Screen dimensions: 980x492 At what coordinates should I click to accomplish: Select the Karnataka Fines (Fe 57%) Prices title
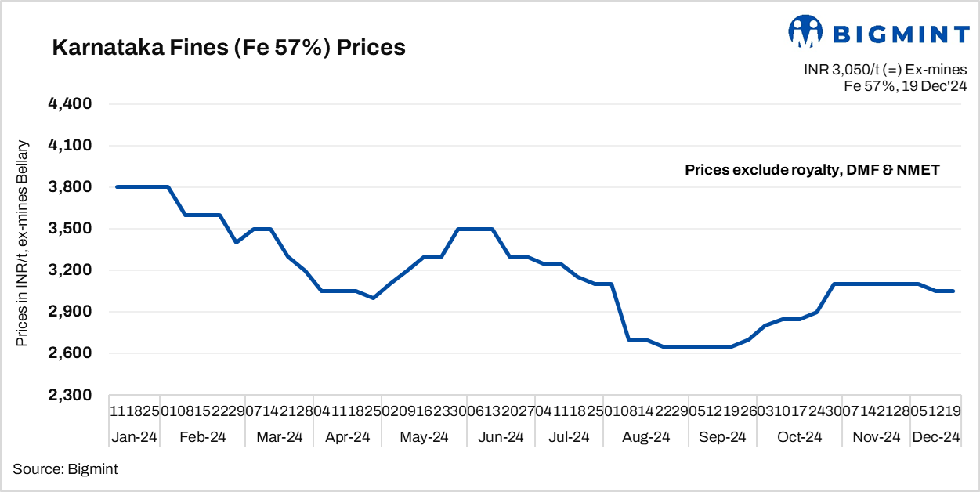229,48
